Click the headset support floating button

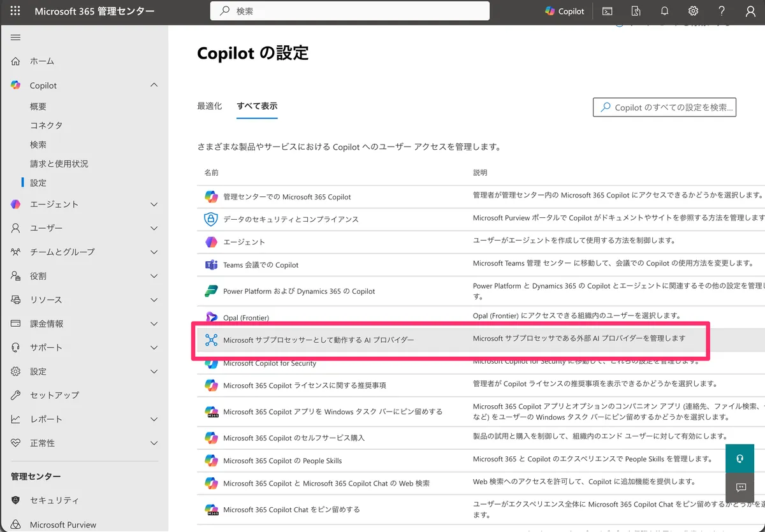pyautogui.click(x=740, y=459)
